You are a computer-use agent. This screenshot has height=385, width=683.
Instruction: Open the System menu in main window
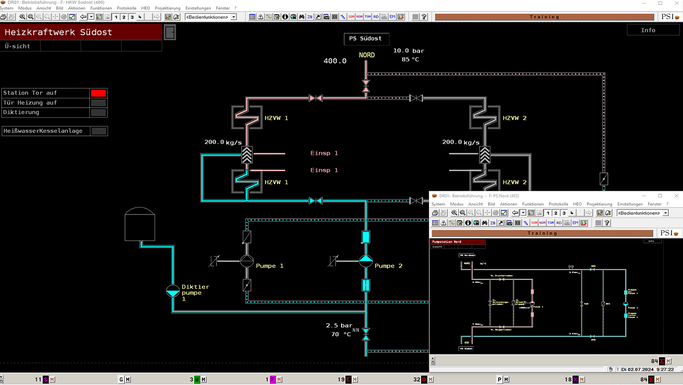pos(7,8)
